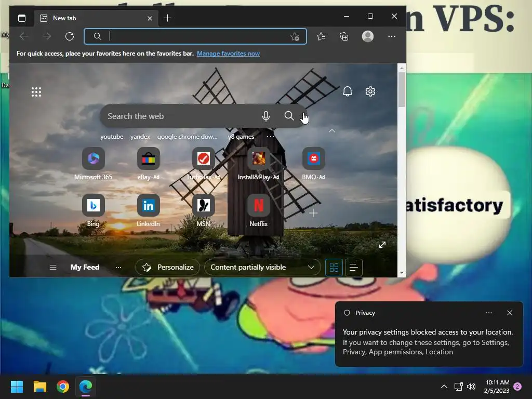The height and width of the screenshot is (399, 532).
Task: Show hidden tray icons chevron
Action: tap(444, 387)
